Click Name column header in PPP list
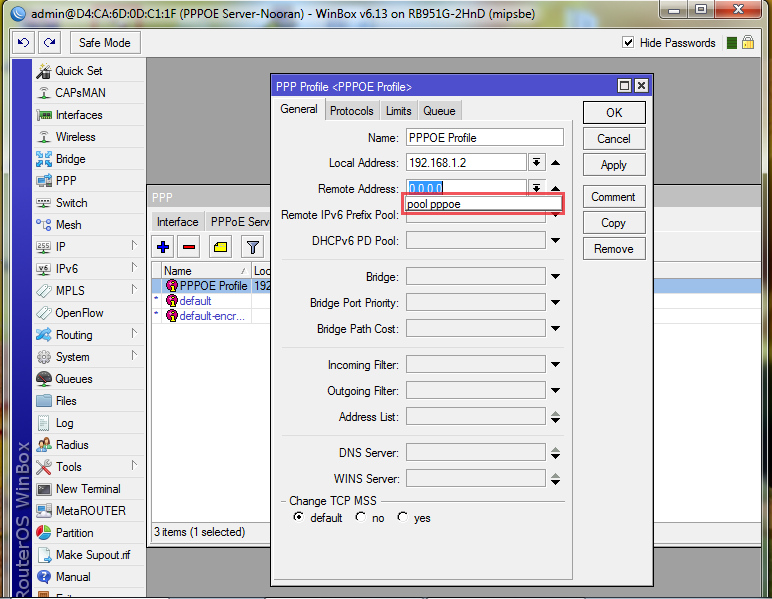The width and height of the screenshot is (772, 599). [206, 270]
